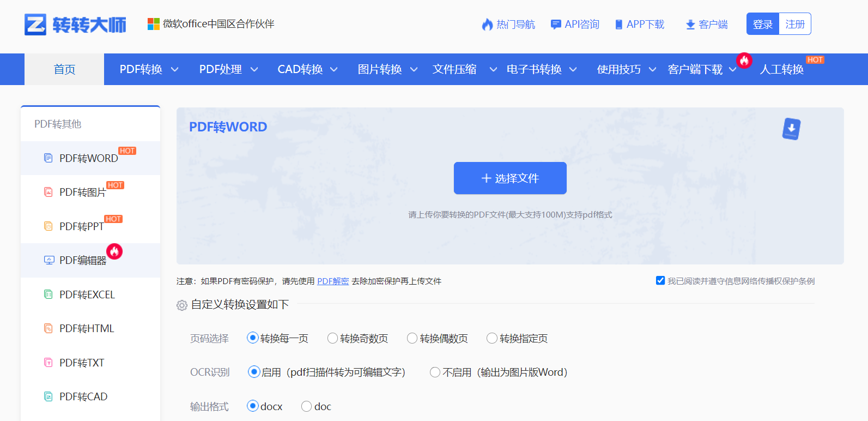This screenshot has width=868, height=421.
Task: Expand the CAD转换 dropdown arrow
Action: pos(334,69)
